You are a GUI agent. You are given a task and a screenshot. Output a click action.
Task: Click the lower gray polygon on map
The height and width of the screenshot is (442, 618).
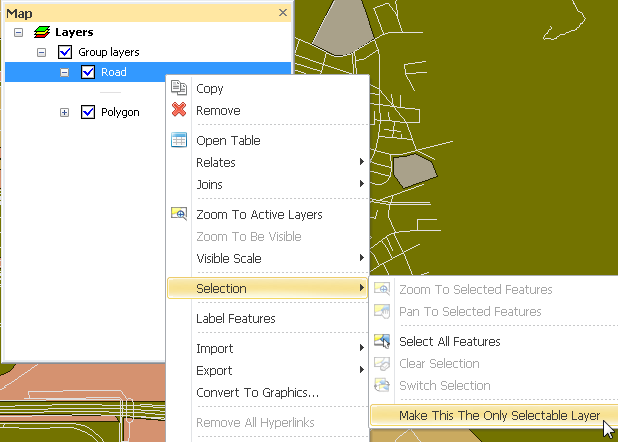tap(415, 170)
